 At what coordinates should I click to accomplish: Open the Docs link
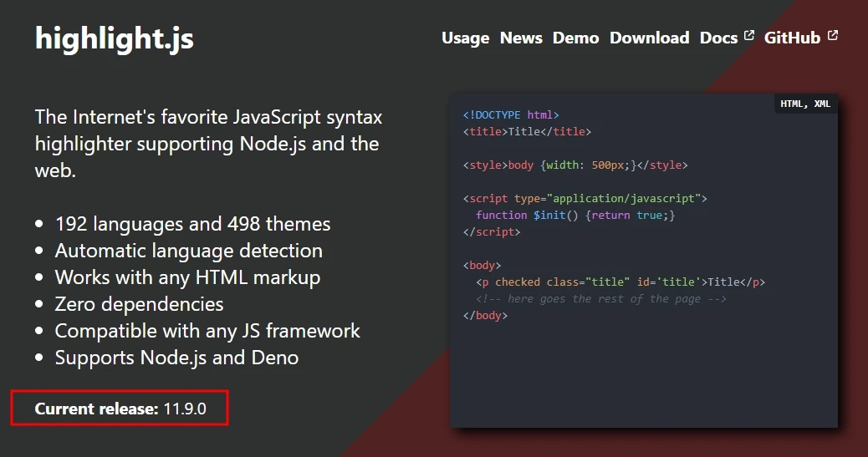[718, 38]
